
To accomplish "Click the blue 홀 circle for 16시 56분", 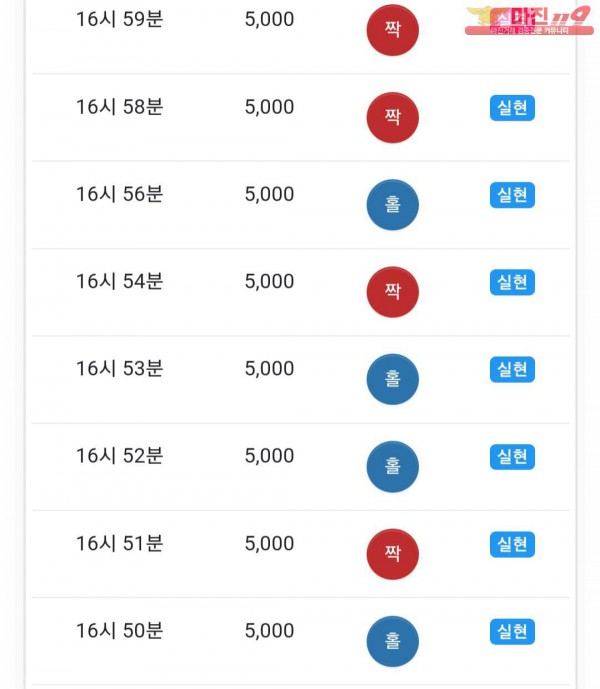I will [x=393, y=205].
